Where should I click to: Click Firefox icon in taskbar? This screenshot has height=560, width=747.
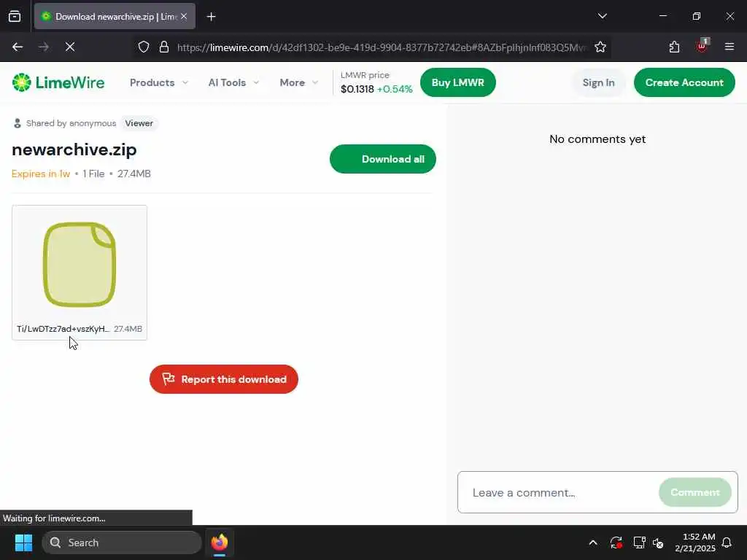point(220,542)
